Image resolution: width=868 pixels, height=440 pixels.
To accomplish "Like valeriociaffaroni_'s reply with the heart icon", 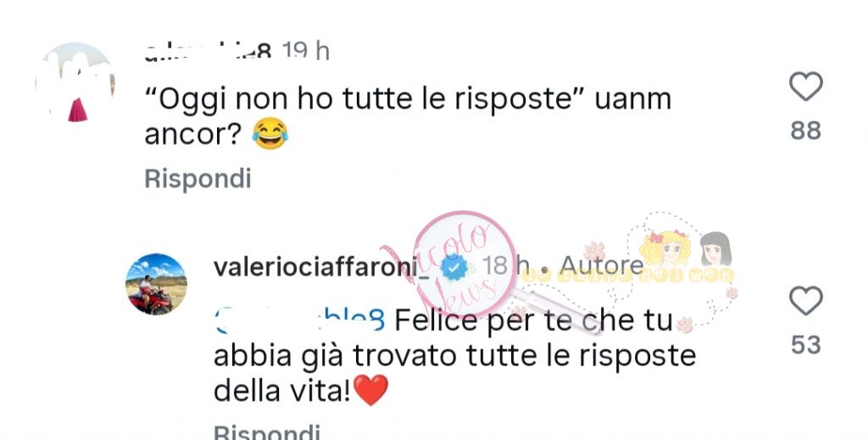I will pos(805,301).
